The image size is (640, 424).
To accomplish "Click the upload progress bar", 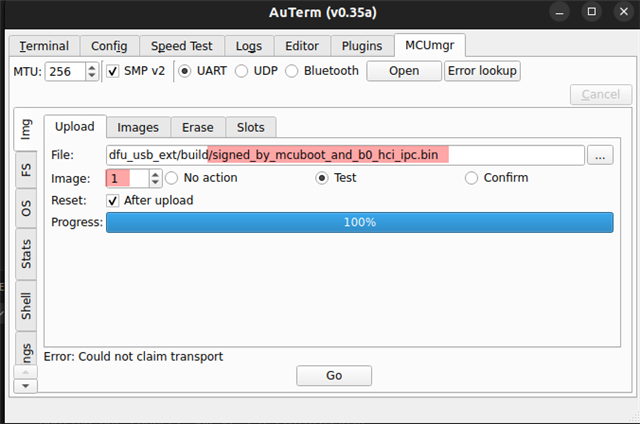I will (x=360, y=222).
